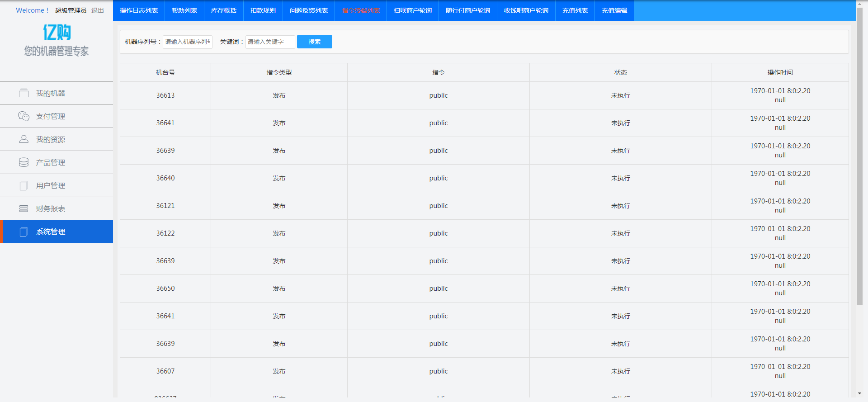This screenshot has height=402, width=868.
Task: Click the icon beside 系统管理
Action: (24, 232)
